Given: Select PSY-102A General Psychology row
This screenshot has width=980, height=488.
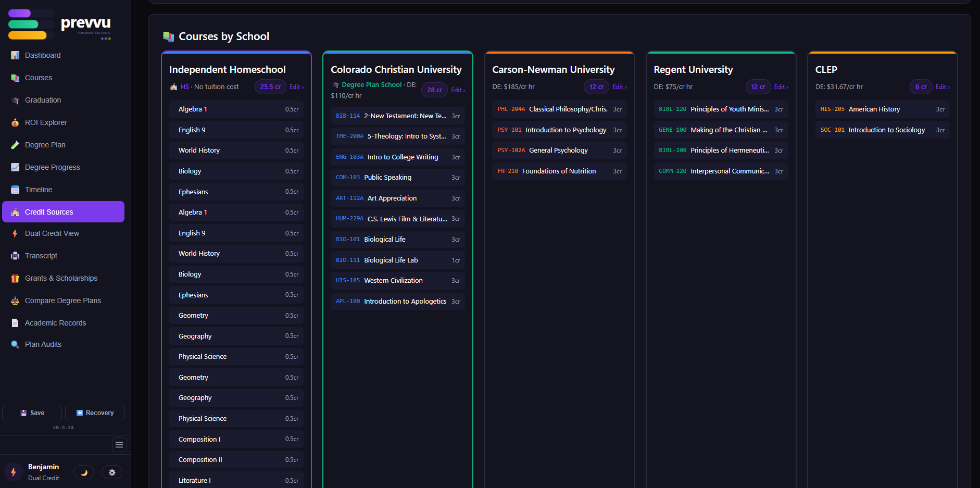Looking at the screenshot, I should pos(559,151).
